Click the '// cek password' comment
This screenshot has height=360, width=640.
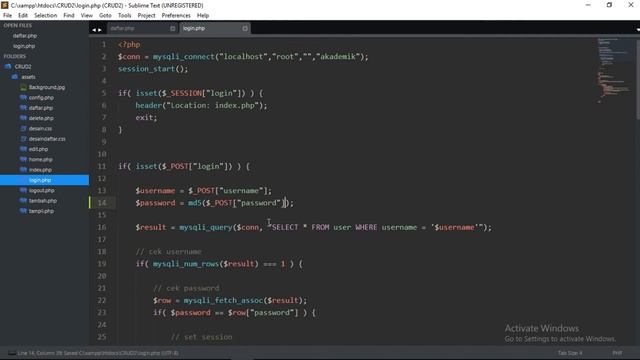(x=186, y=288)
